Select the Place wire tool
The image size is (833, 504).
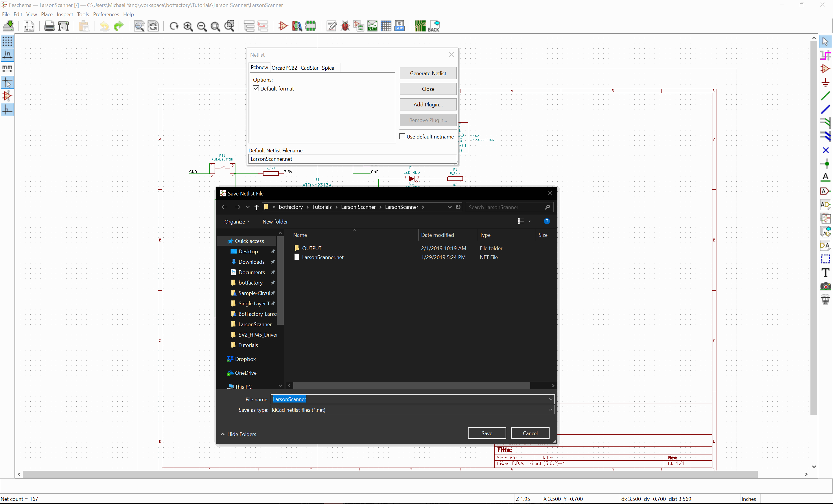[x=826, y=96]
